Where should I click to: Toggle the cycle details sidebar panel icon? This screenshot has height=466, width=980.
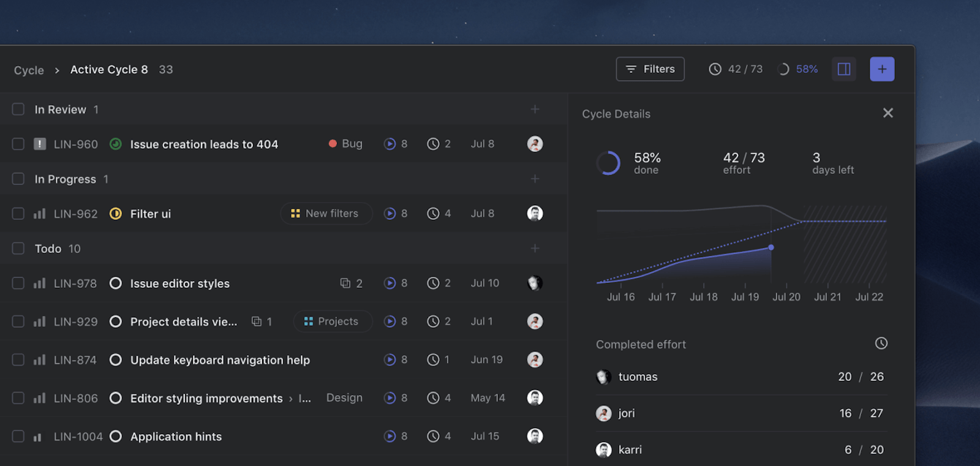pos(843,69)
